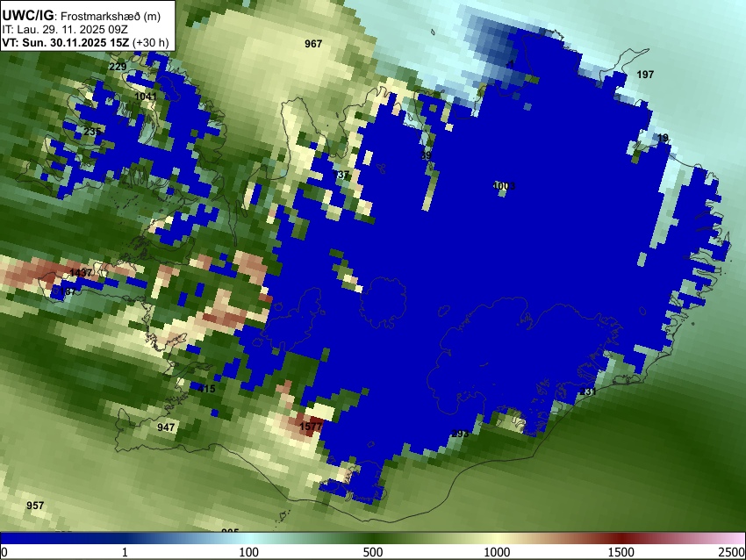Select the 415 value label

click(x=206, y=389)
